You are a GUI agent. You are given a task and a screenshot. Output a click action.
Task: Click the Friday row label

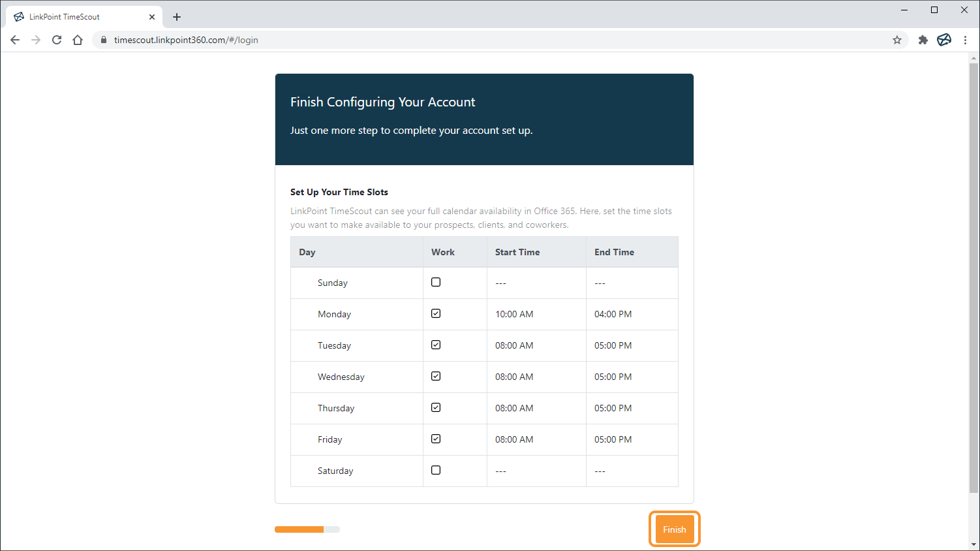pyautogui.click(x=330, y=439)
